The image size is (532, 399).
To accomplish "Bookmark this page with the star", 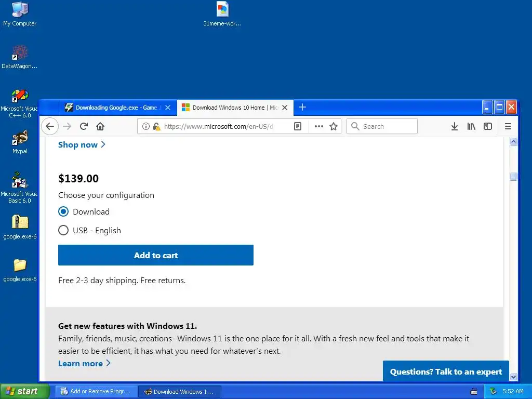I will coord(334,127).
